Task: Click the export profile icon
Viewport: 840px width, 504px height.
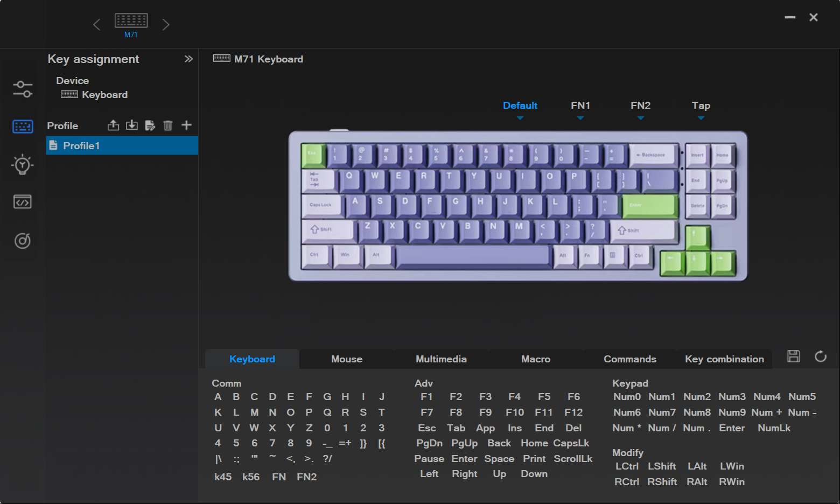Action: (113, 125)
